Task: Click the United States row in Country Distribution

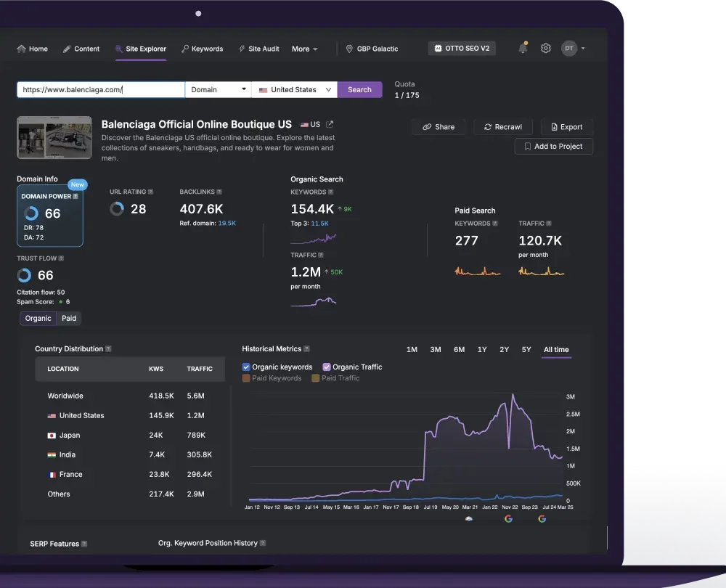Action: (130, 416)
